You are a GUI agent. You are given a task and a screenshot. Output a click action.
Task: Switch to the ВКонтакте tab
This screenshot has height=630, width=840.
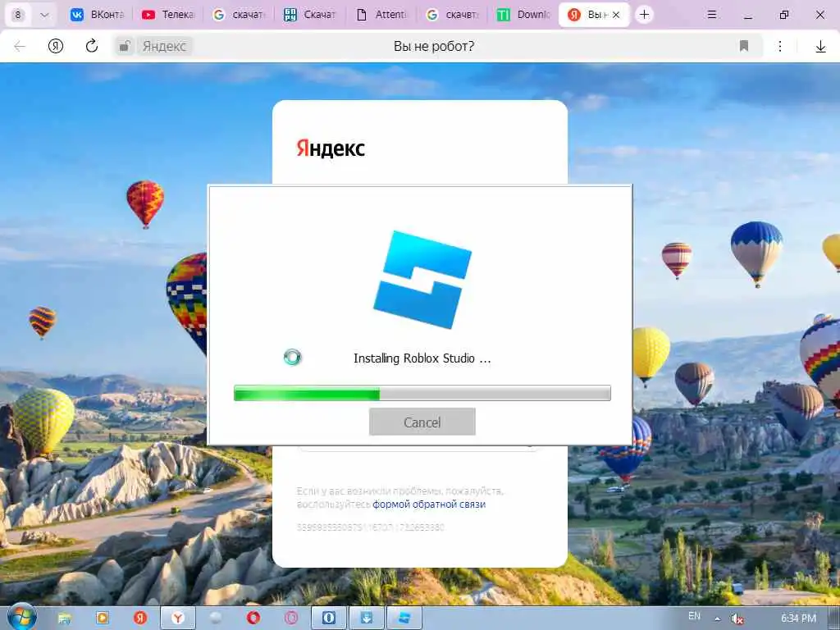98,15
